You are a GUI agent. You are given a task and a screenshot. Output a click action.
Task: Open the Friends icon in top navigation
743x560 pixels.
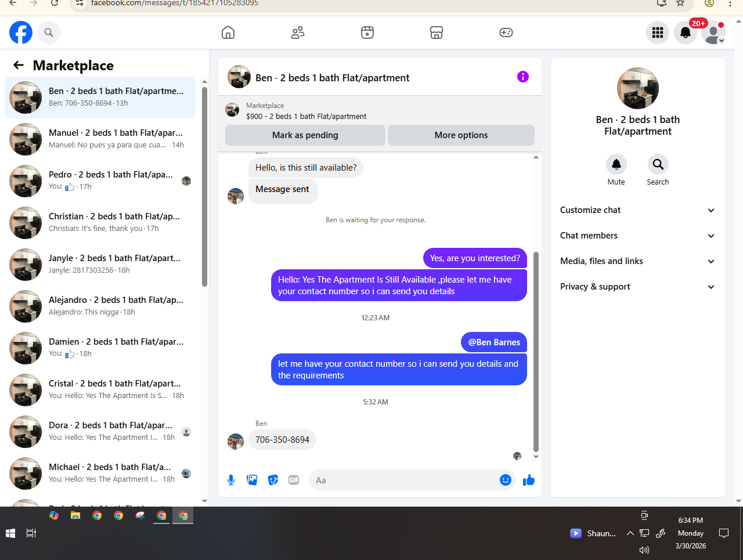click(x=298, y=32)
